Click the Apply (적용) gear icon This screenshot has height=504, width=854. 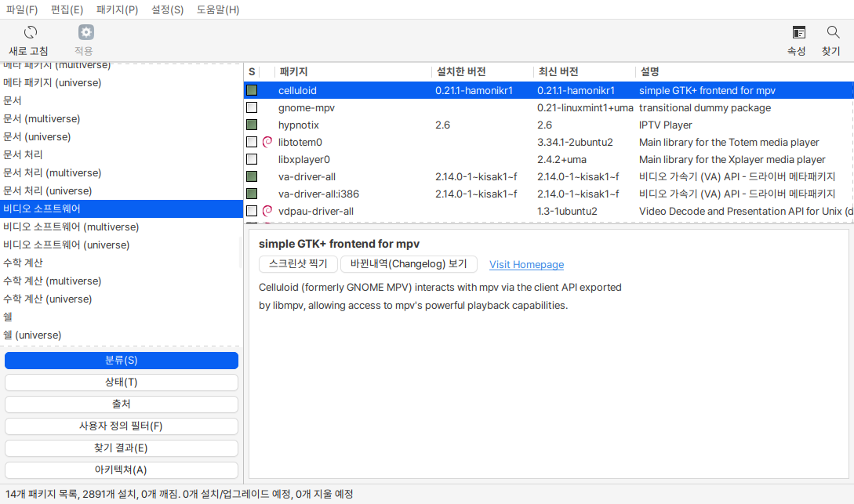85,33
